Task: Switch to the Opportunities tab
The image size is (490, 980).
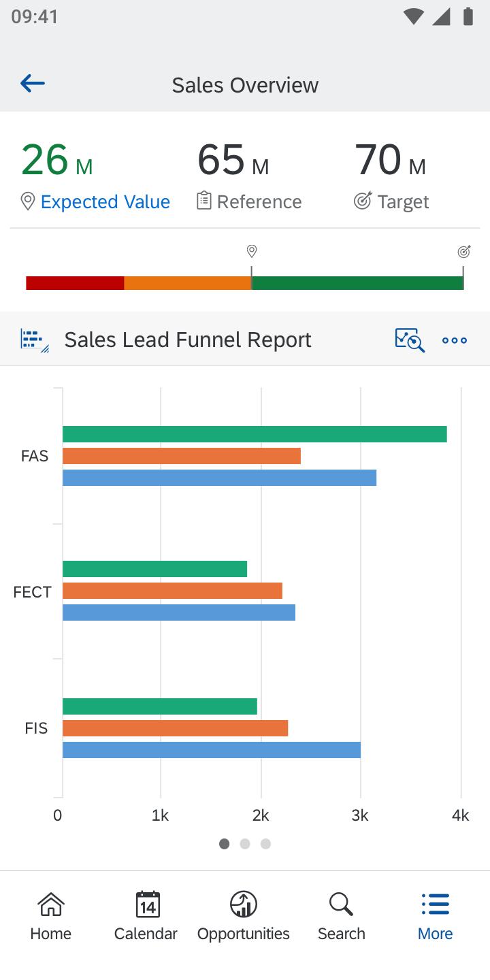Action: 244,916
